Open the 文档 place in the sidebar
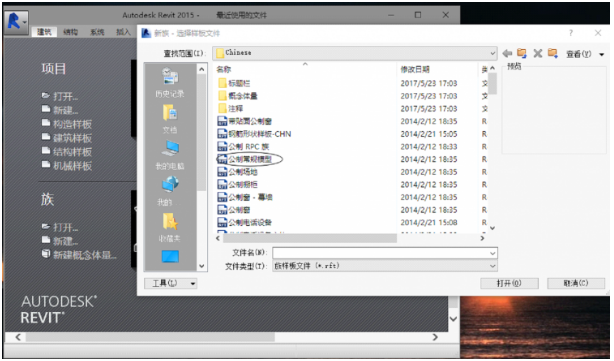The height and width of the screenshot is (361, 614). (170, 119)
